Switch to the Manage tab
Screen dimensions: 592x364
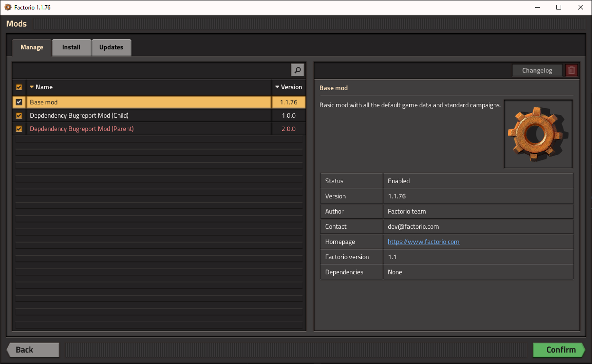[32, 47]
